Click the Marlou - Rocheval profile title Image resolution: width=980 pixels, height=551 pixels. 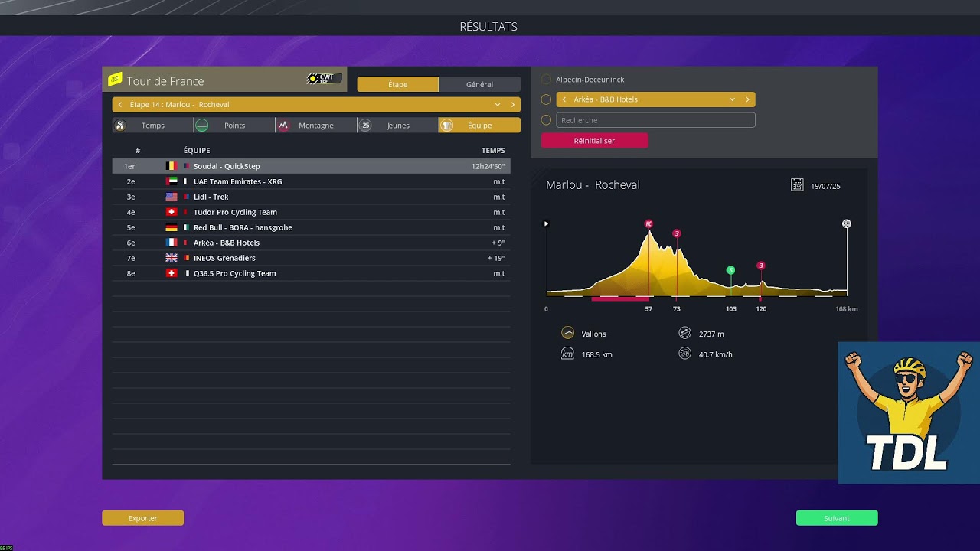click(593, 185)
